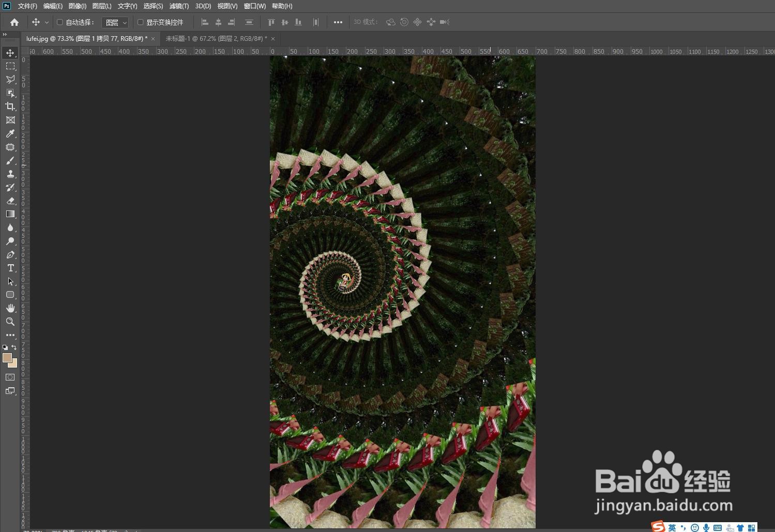Select the Brush tool

tap(10, 161)
